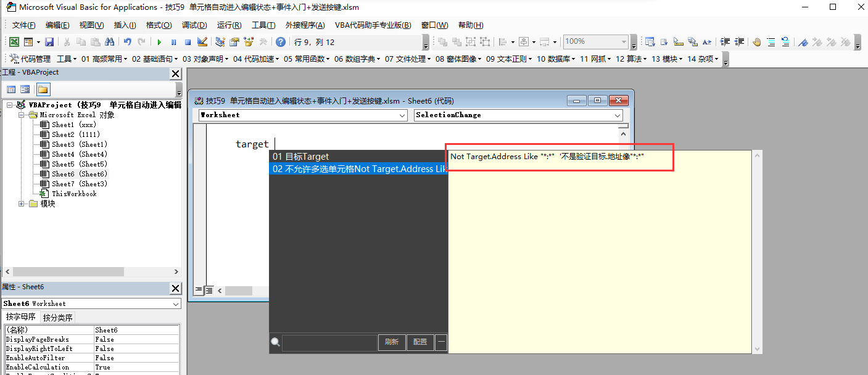Click the List Properties/Methods icon
Image resolution: width=868 pixels, height=375 pixels.
click(x=650, y=42)
